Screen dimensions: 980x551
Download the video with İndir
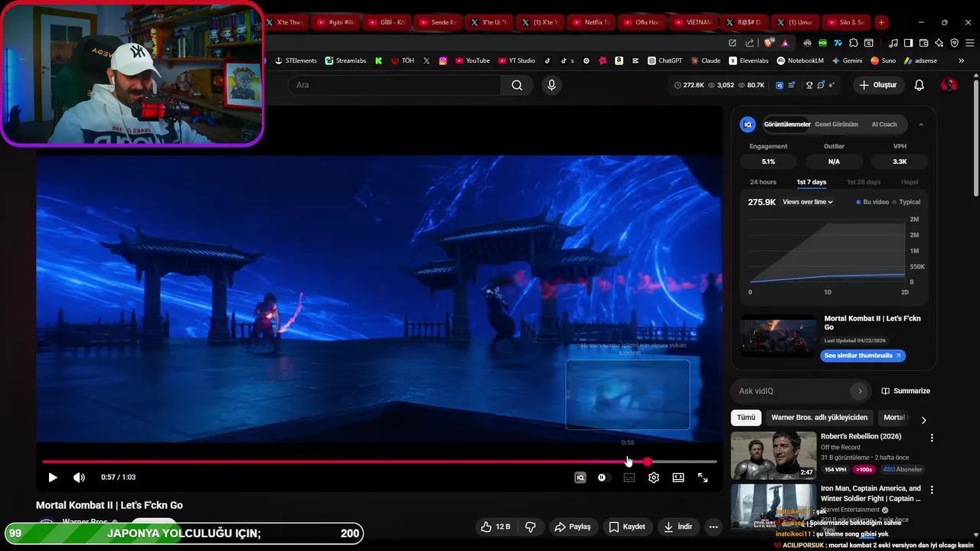click(x=678, y=527)
